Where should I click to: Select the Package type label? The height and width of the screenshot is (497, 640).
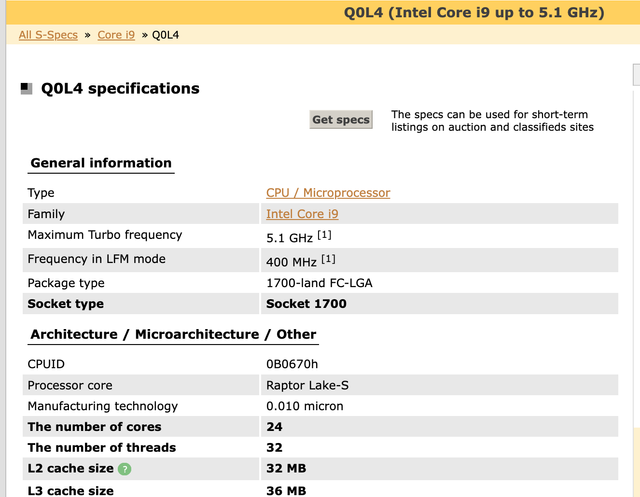[66, 283]
